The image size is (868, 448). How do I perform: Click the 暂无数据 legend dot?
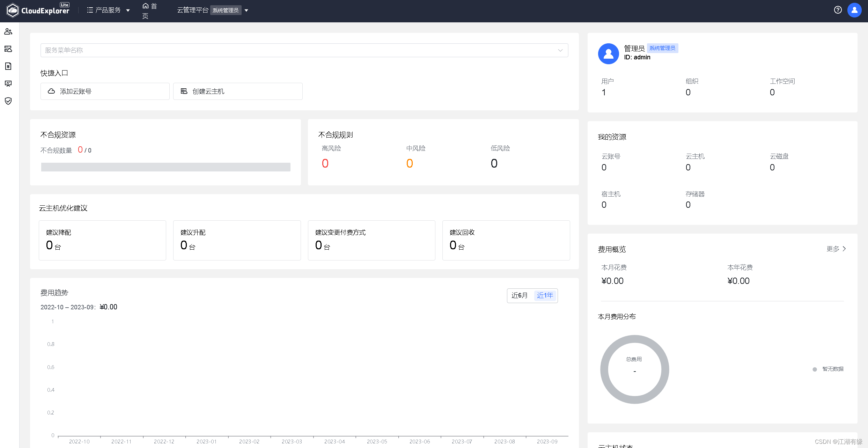pos(815,369)
